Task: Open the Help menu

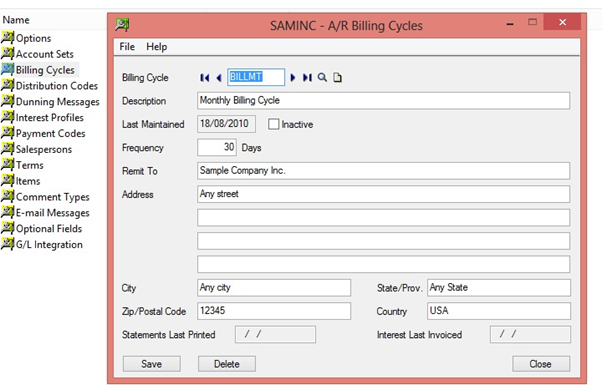Action: pyautogui.click(x=157, y=47)
